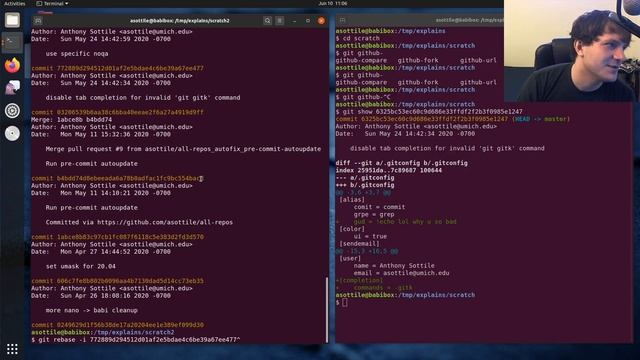Click the '[sendemail]' section header

pos(359,244)
